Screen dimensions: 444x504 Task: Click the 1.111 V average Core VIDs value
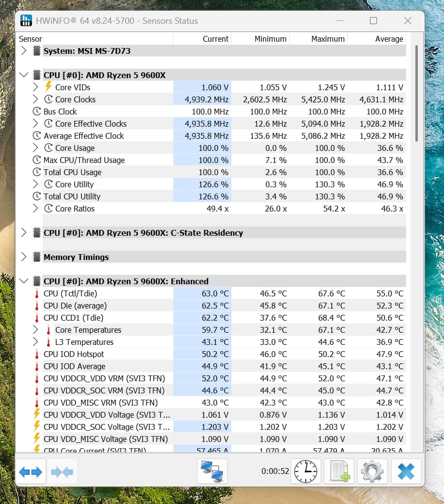[x=390, y=87]
